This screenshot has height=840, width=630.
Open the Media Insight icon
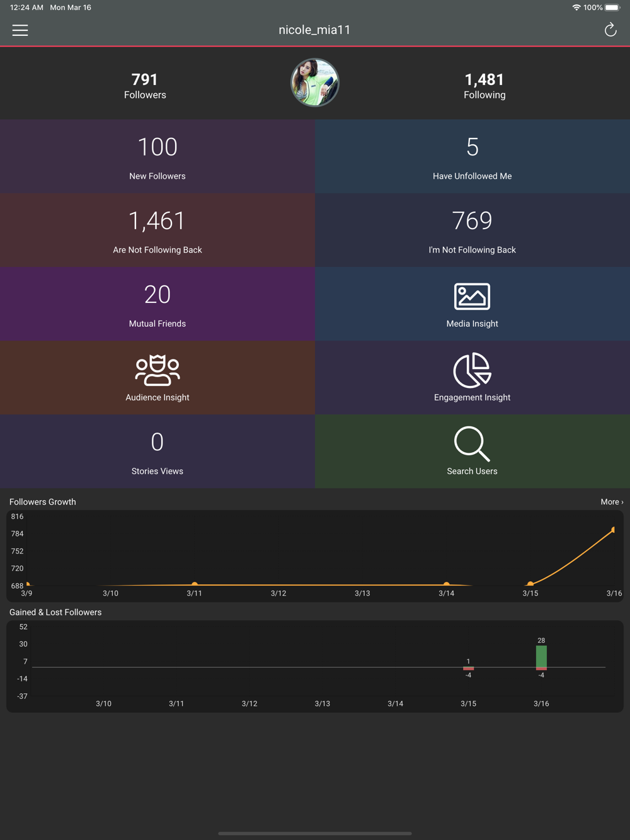(472, 296)
